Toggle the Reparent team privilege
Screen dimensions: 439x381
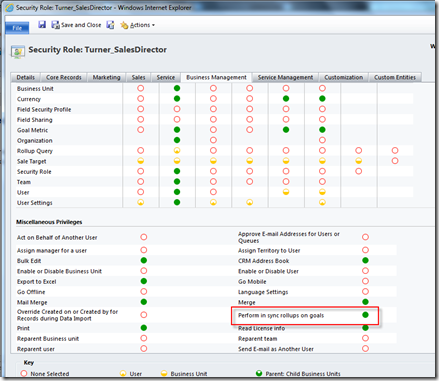click(x=365, y=338)
